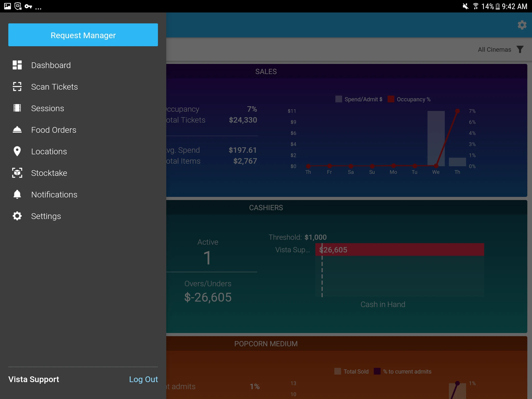Select the Stocktake box icon

[17, 173]
